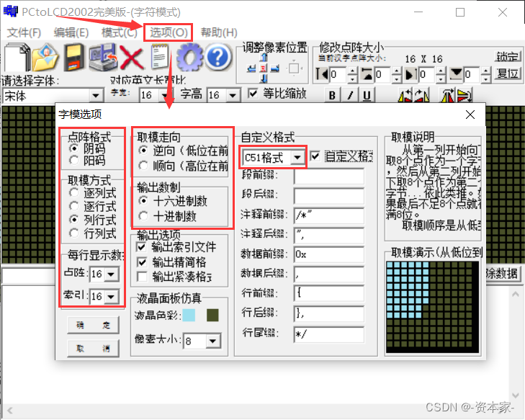Screen dimensions: 525x420
Task: Open the 编辑(E) menu
Action: coord(71,32)
